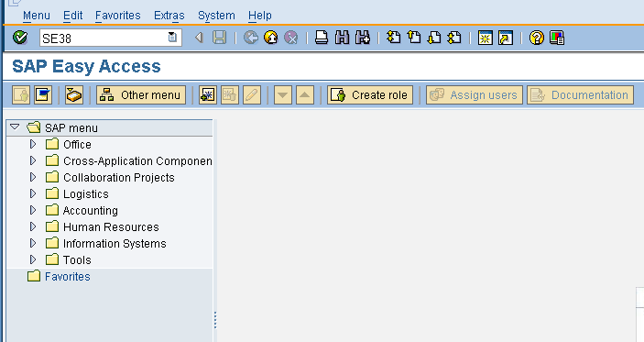Open the yellow Help question-mark icon
The width and height of the screenshot is (644, 342).
click(x=537, y=38)
